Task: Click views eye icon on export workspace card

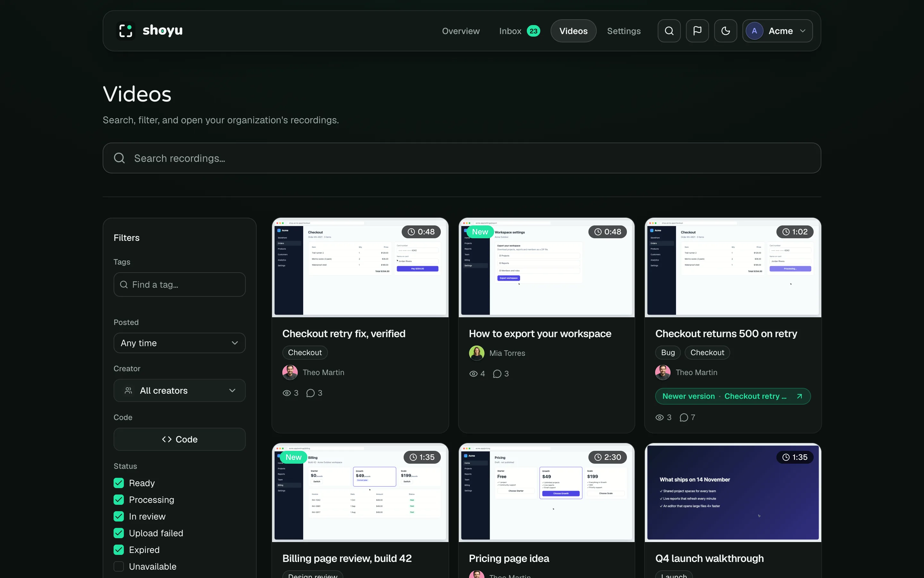Action: pos(474,374)
